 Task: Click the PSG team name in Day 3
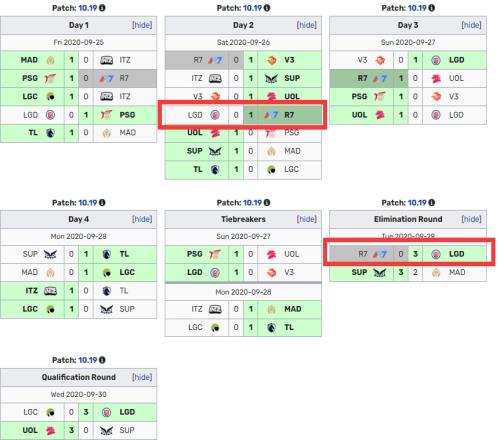pos(359,97)
